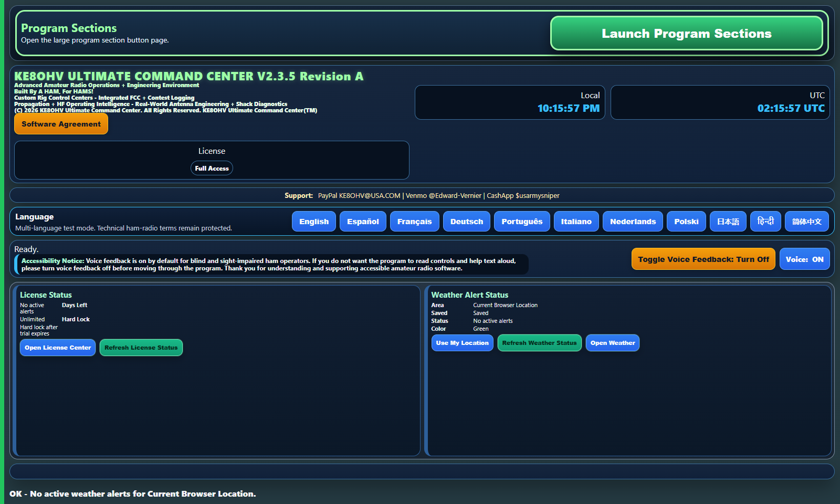Viewport: 840px width, 504px height.
Task: Click the Days Left label
Action: click(75, 305)
